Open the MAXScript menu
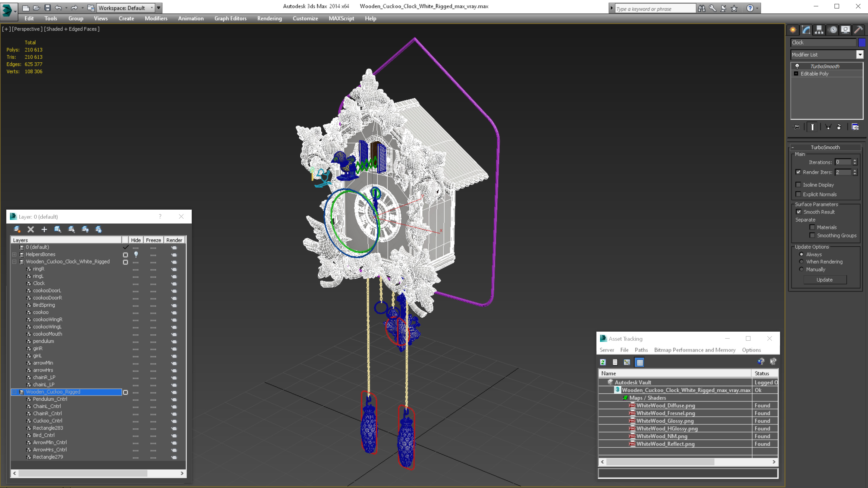The image size is (868, 488). [341, 18]
